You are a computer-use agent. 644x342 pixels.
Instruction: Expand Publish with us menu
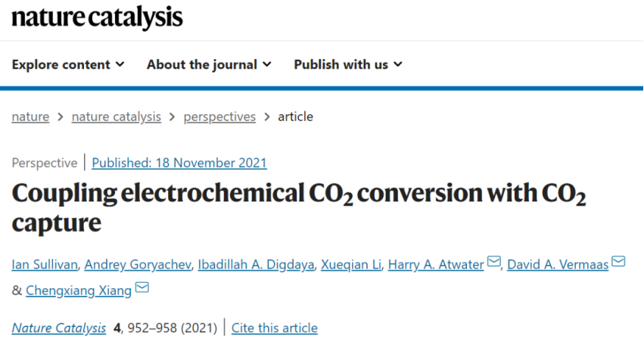pos(348,64)
